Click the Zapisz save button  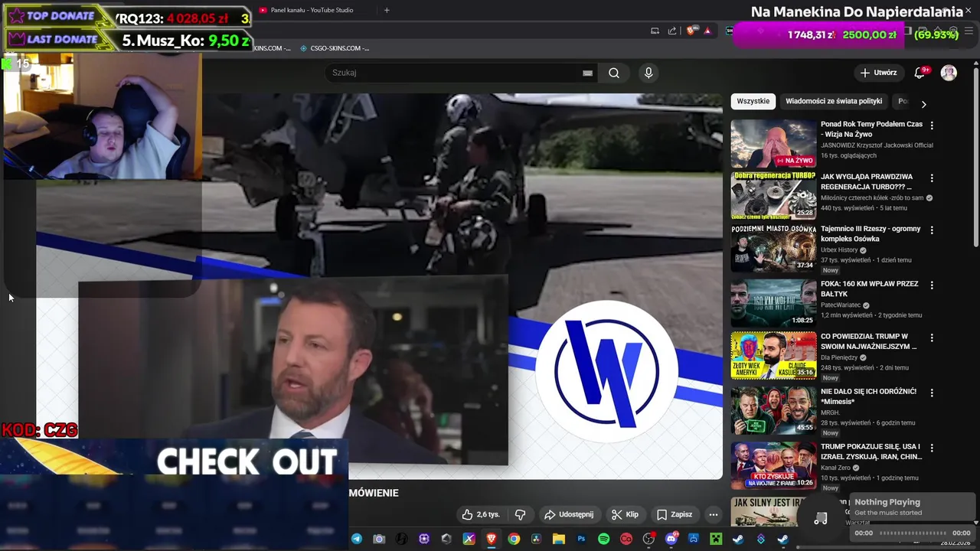(x=675, y=514)
